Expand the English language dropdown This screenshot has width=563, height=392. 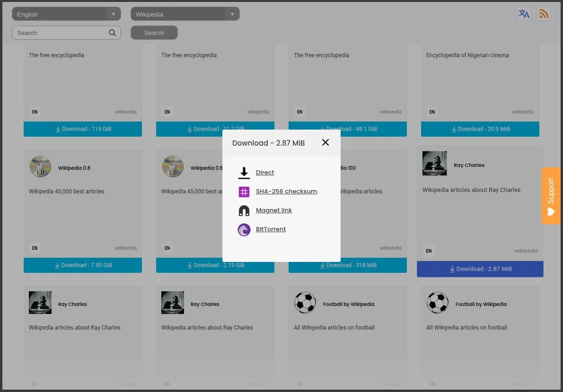66,14
